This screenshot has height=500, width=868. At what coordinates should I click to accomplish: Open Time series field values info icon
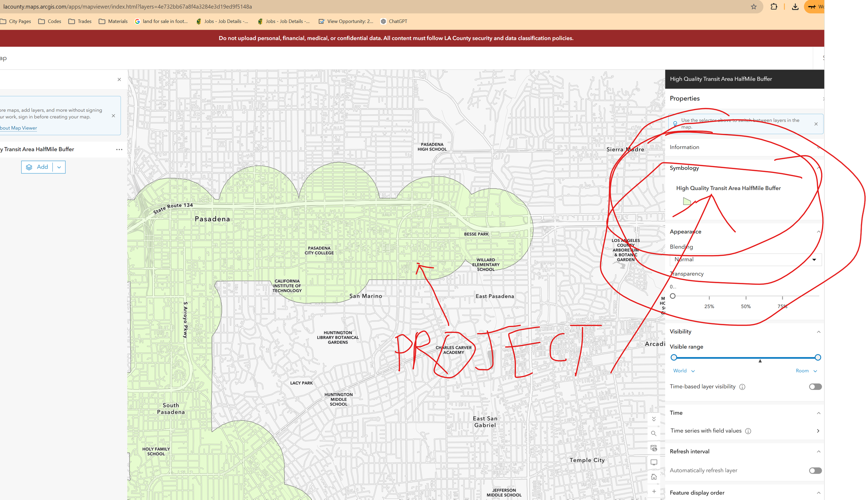coord(748,431)
